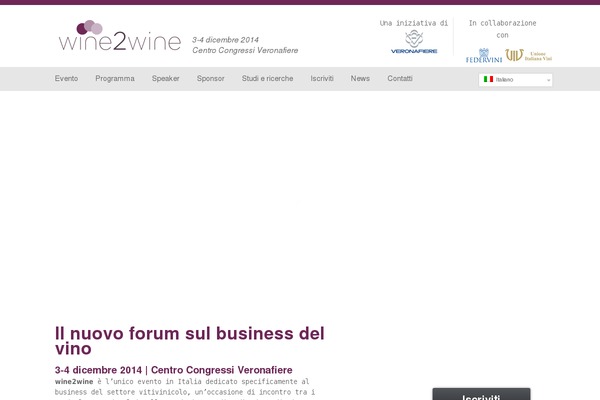Expand the Italiano language dropdown
The image size is (600, 400).
click(x=515, y=80)
